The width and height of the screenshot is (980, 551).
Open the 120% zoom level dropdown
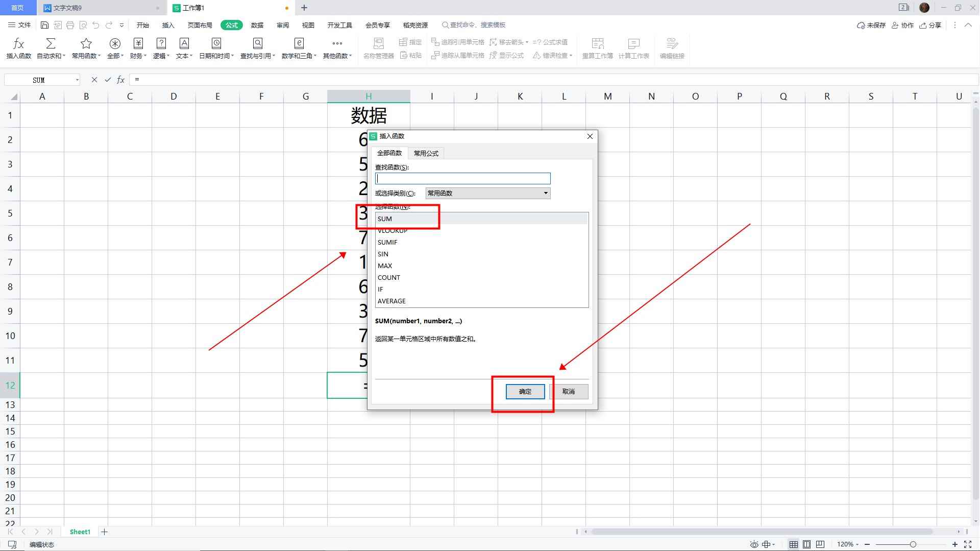(x=848, y=544)
